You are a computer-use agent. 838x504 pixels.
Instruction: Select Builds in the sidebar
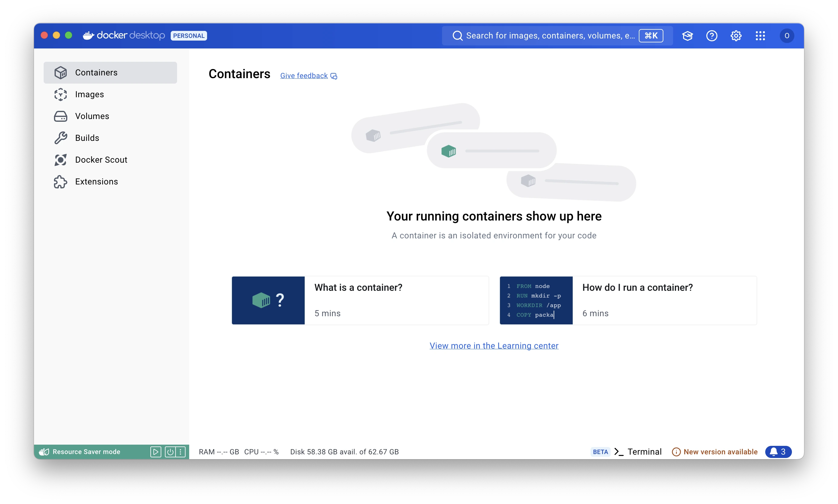(x=110, y=138)
